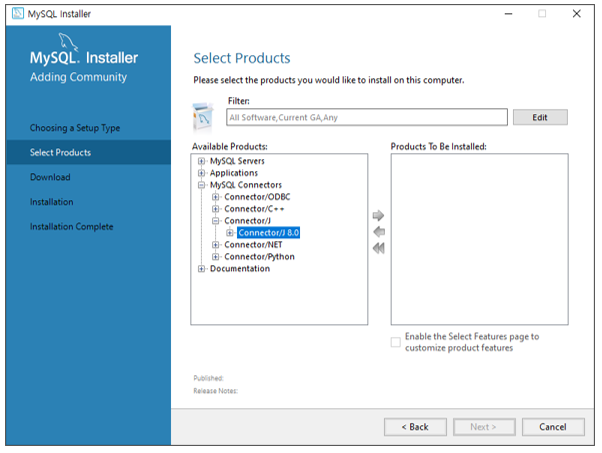The height and width of the screenshot is (453, 602).
Task: Collapse the Connector/J node
Action: 215,221
